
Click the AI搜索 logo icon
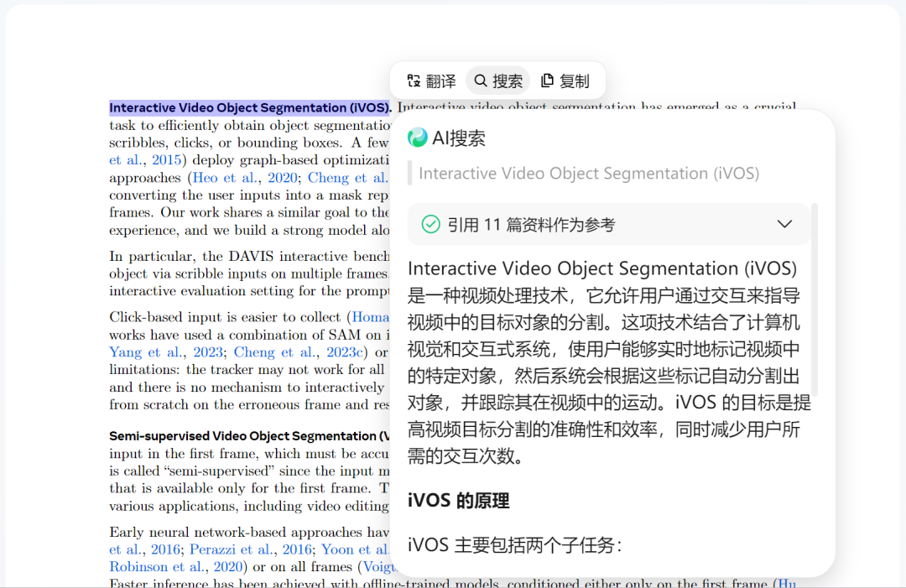coord(417,138)
